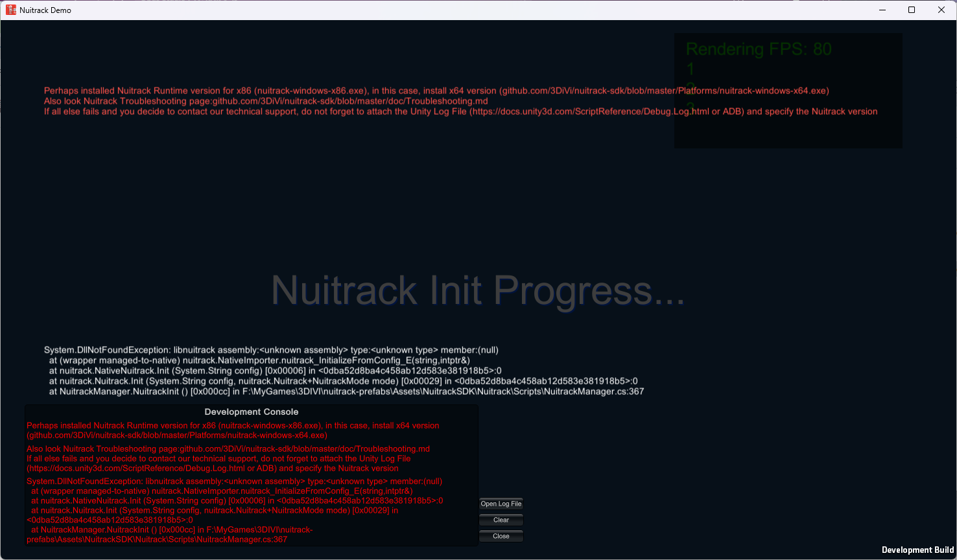Click the white '(wrapper managed-to-native)' stack line
957x560 pixels.
pos(259,360)
